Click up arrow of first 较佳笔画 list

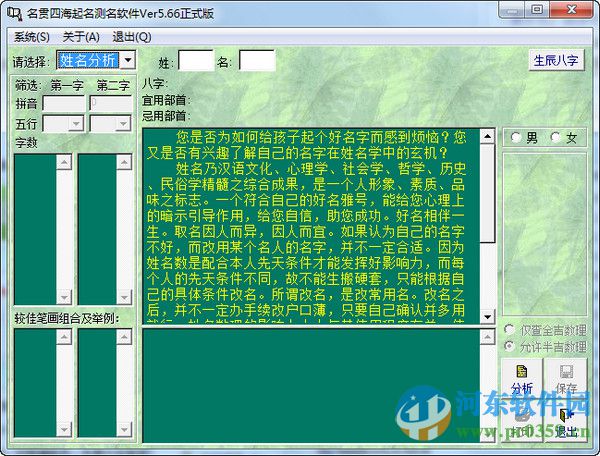click(64, 337)
